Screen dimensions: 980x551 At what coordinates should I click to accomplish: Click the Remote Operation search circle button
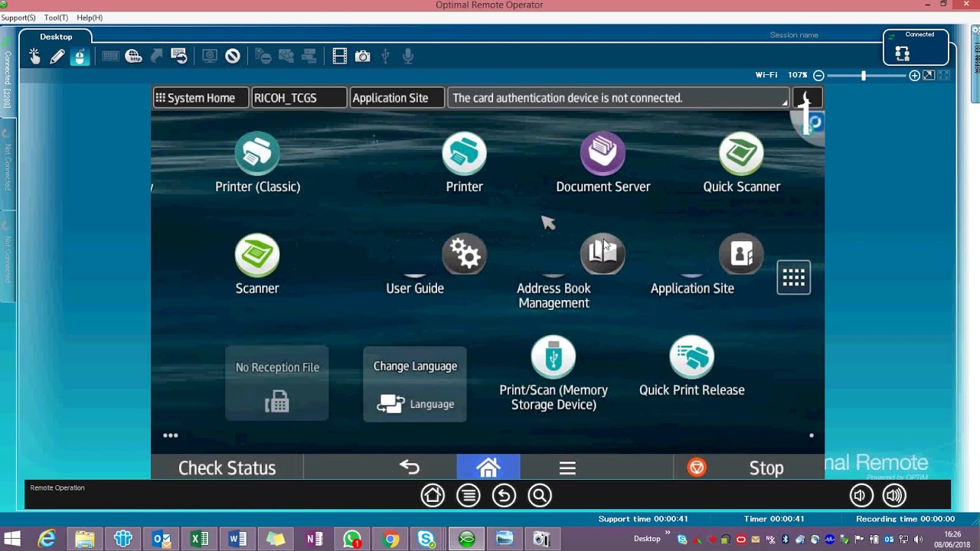pos(540,495)
